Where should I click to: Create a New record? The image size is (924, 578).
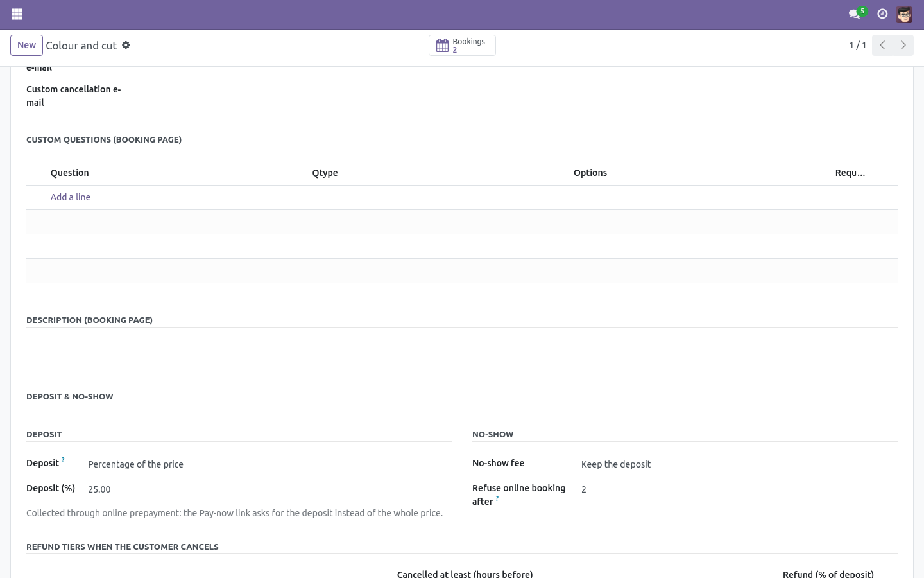coord(26,45)
